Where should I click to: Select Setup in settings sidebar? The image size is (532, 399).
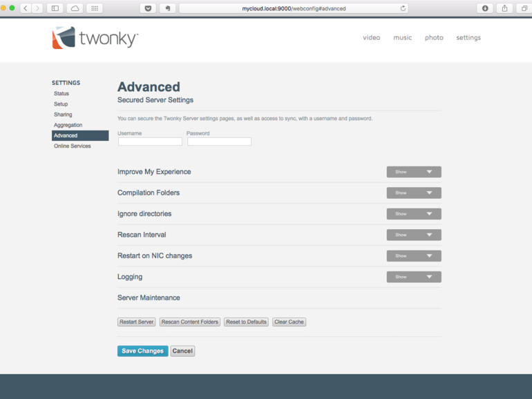tap(61, 104)
